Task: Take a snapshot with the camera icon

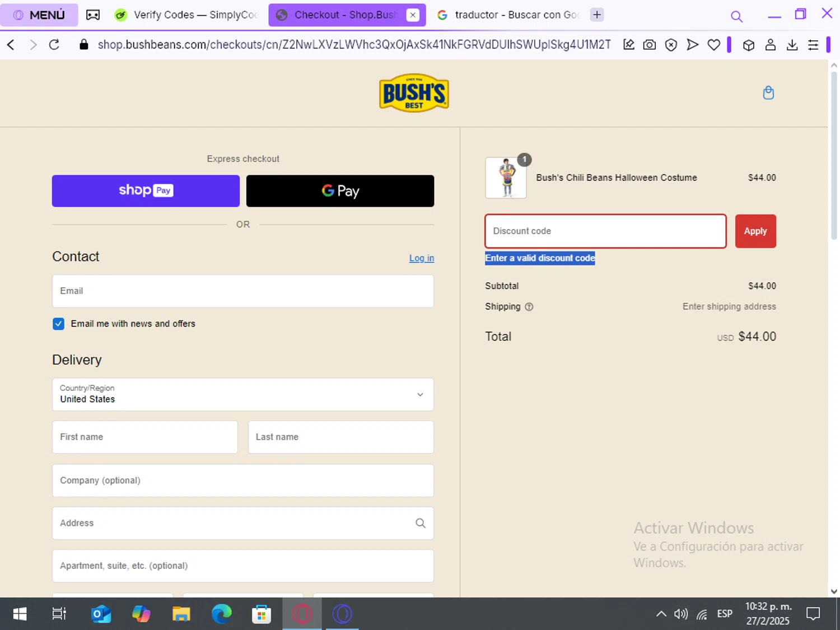Action: (650, 45)
